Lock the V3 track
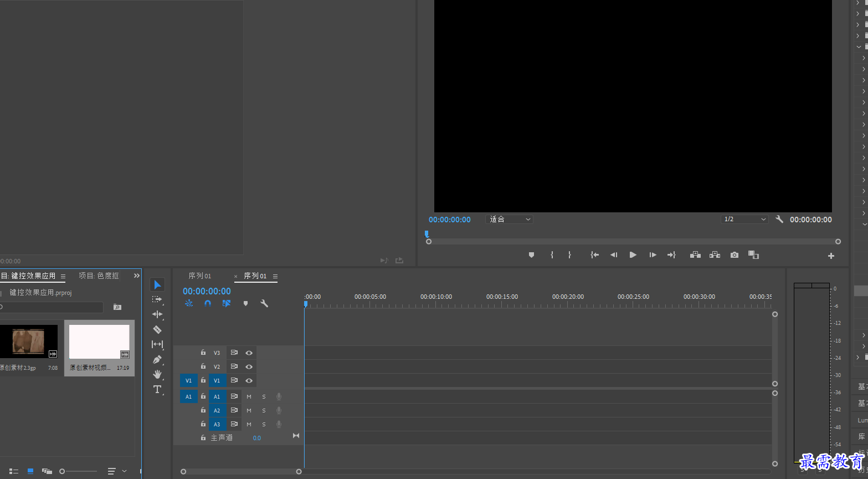 (203, 353)
